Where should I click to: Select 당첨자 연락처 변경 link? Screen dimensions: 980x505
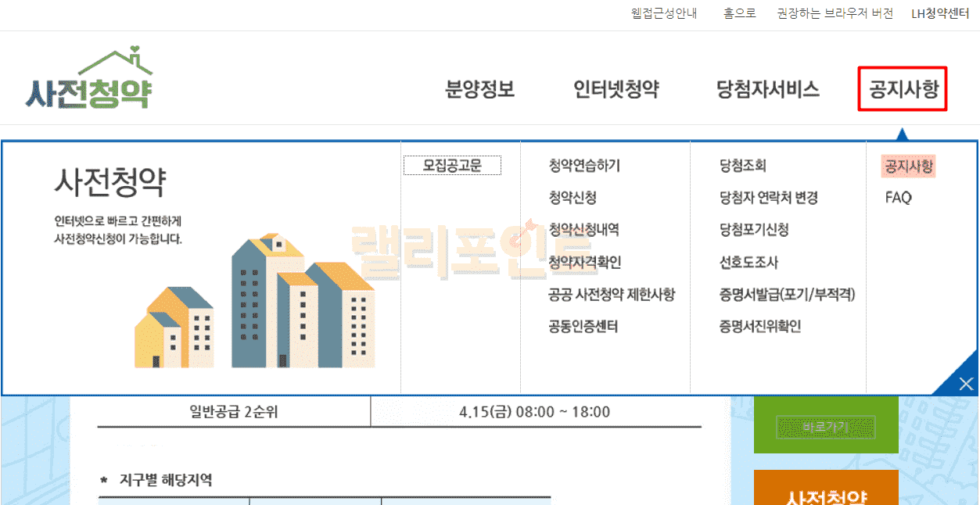click(x=769, y=198)
